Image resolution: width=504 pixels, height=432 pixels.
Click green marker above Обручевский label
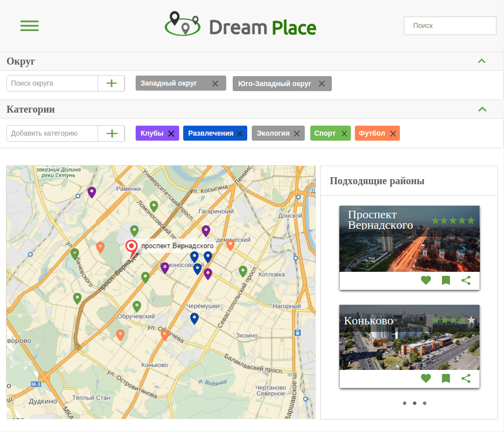tap(137, 306)
